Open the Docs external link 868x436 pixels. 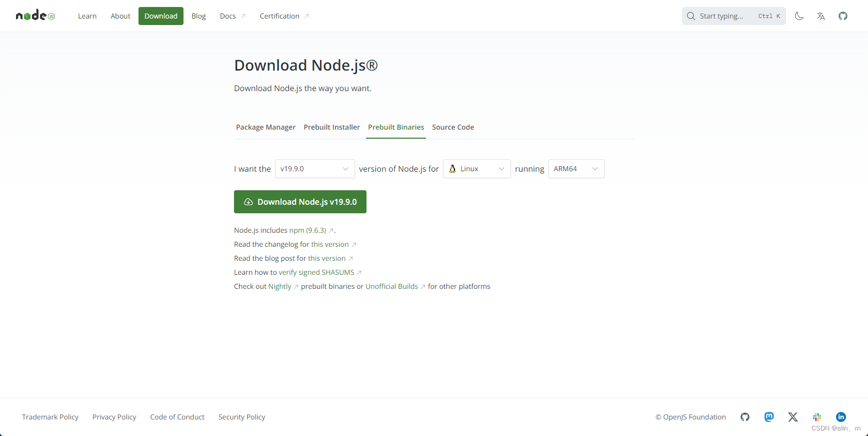pyautogui.click(x=232, y=16)
